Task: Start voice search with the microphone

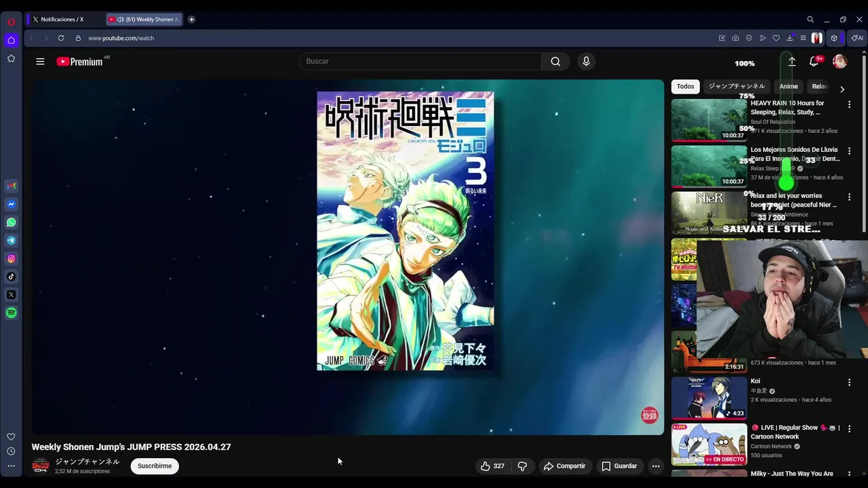Action: pos(587,62)
